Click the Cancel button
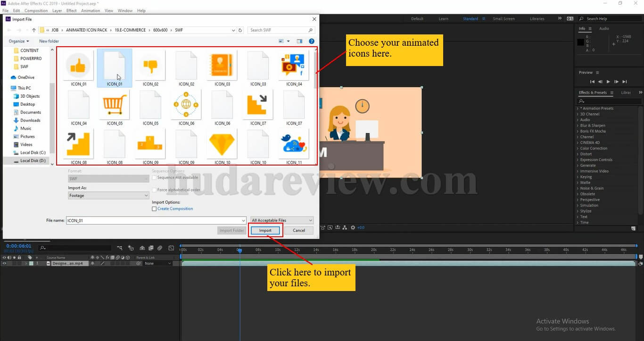Image resolution: width=644 pixels, height=341 pixels. pyautogui.click(x=298, y=230)
